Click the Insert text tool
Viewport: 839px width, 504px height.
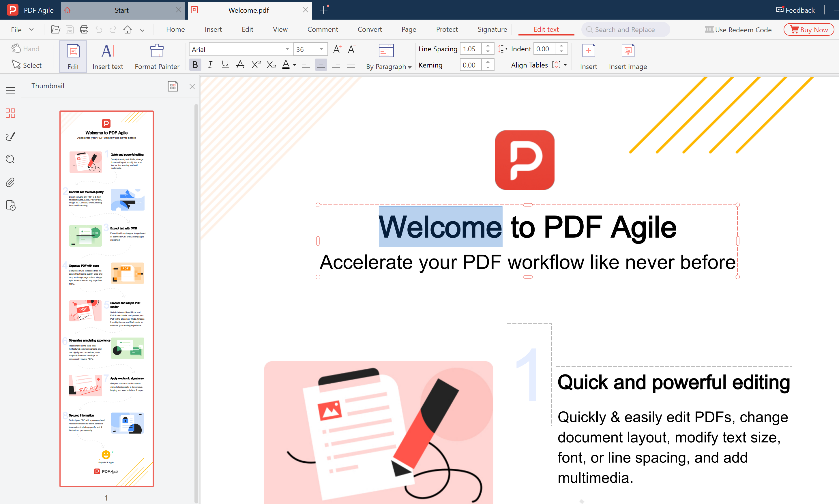click(x=108, y=57)
